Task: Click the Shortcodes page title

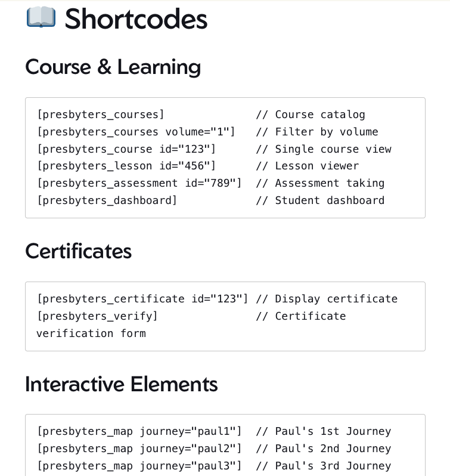Action: (136, 19)
